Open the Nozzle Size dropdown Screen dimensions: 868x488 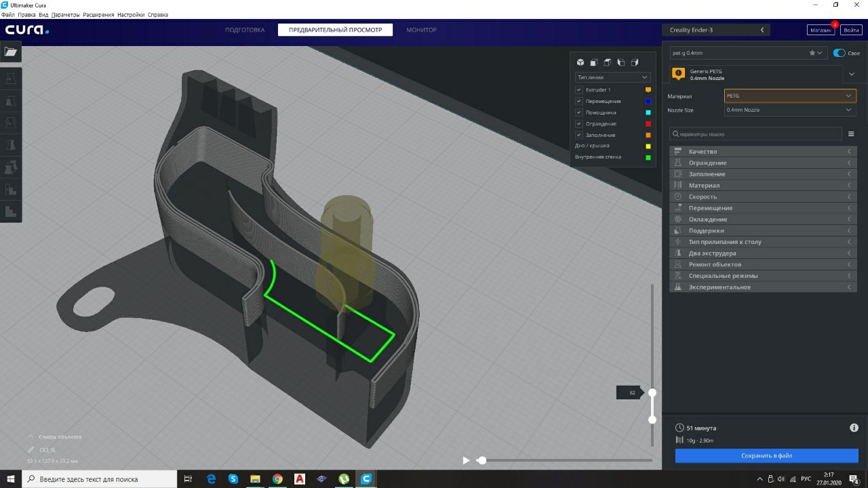[x=790, y=110]
